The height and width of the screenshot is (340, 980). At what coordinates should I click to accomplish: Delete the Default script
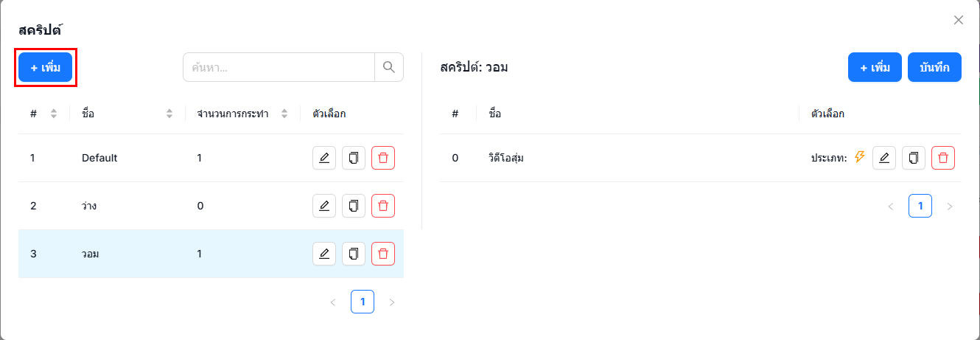coord(383,158)
